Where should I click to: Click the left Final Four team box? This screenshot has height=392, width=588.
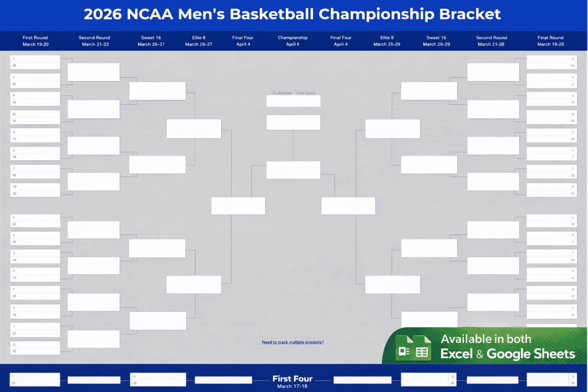point(238,205)
